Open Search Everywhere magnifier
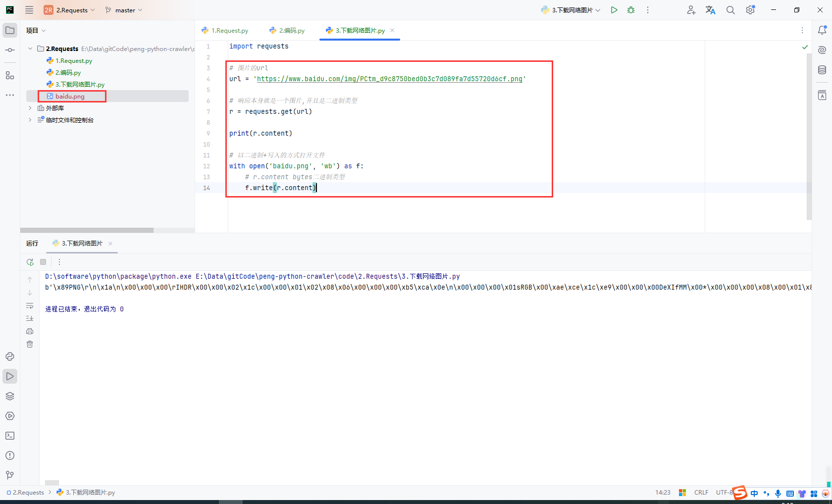Viewport: 832px width, 504px height. point(730,10)
